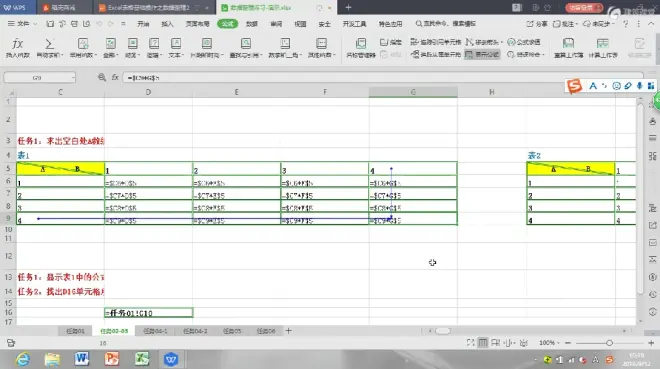The height and width of the screenshot is (369, 660).
Task: Toggle the Show Formulas button
Action: [482, 54]
